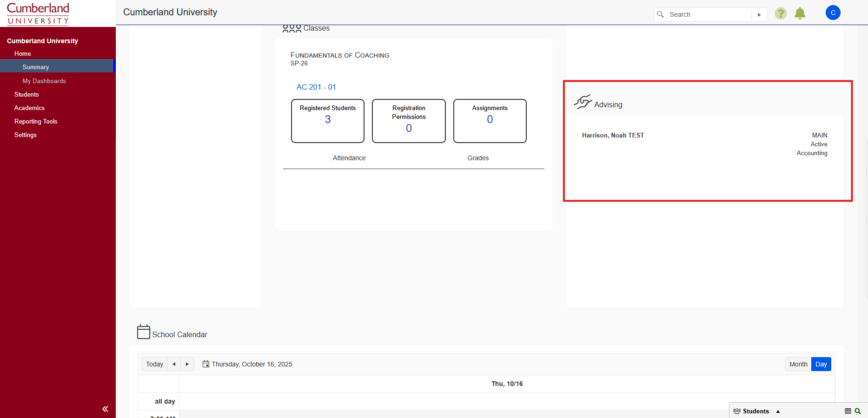The width and height of the screenshot is (868, 418).
Task: Click the SP-26 term label
Action: 299,63
